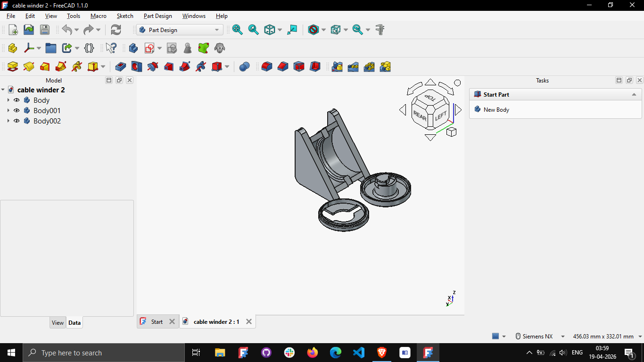Screen dimensions: 644x362
Task: Click the LEFT face of navigation cube
Action: pyautogui.click(x=441, y=115)
